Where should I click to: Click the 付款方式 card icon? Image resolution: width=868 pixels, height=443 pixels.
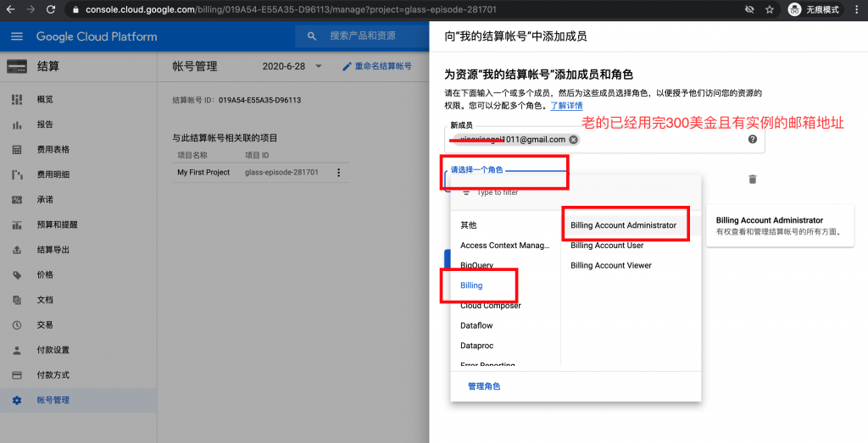17,375
